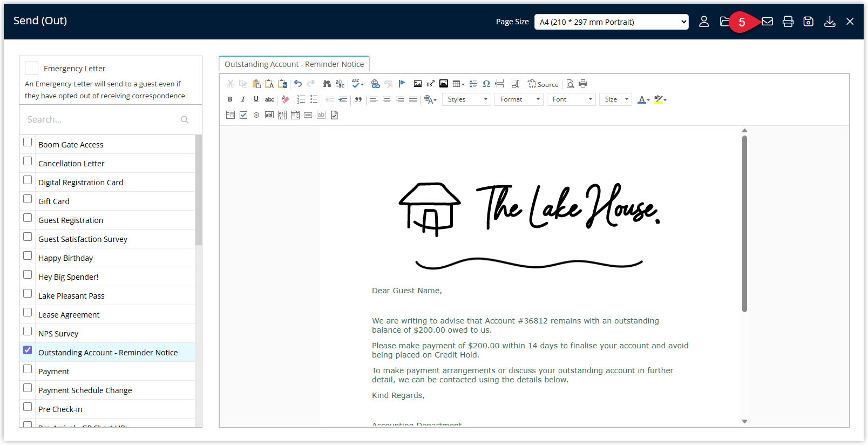Insert an image into the letter
The image size is (868, 445).
(418, 84)
